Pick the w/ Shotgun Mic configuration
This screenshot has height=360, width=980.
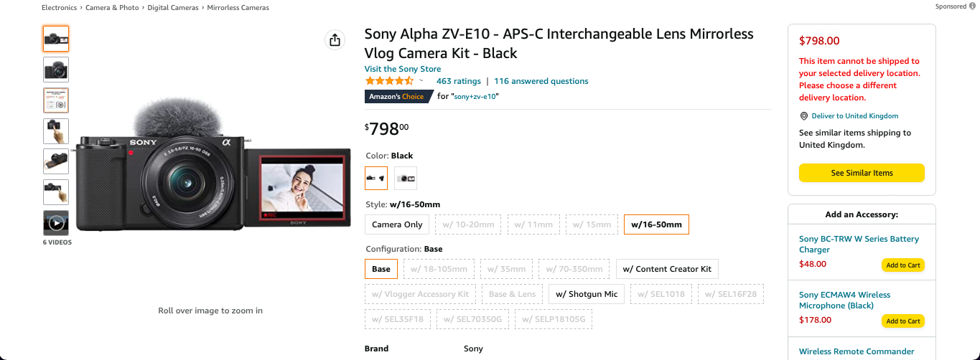(587, 294)
